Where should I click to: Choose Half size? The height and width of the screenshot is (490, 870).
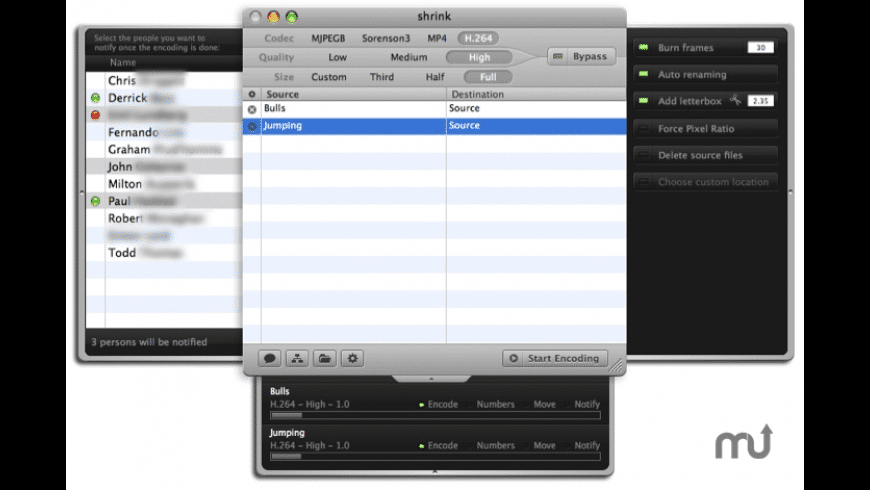coord(435,77)
